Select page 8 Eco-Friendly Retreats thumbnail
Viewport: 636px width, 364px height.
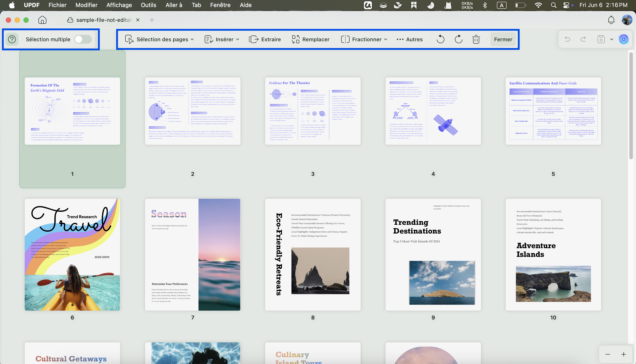point(313,255)
